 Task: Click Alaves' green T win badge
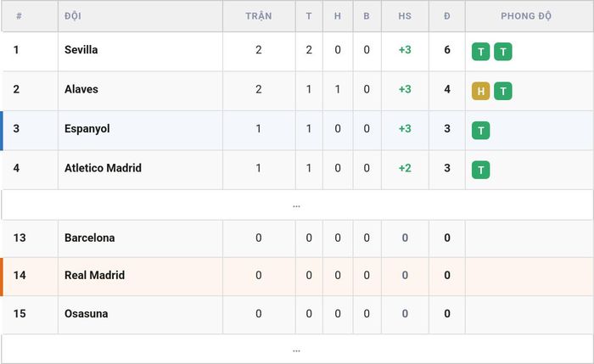tap(503, 91)
